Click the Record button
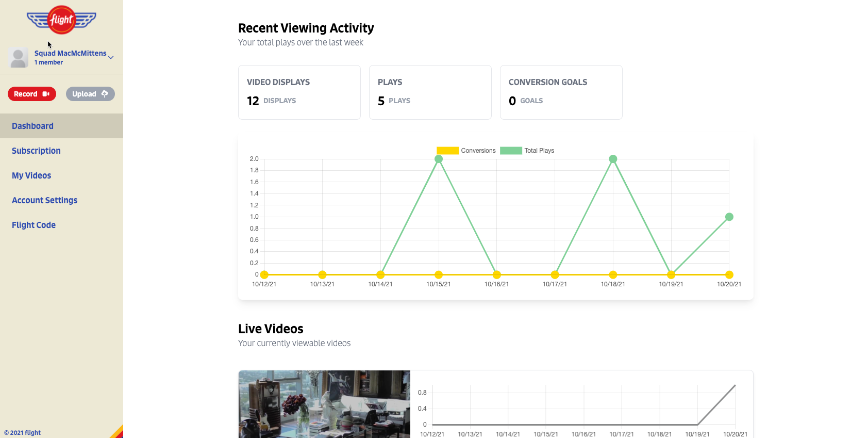Viewport: 868px width, 438px height. point(32,94)
